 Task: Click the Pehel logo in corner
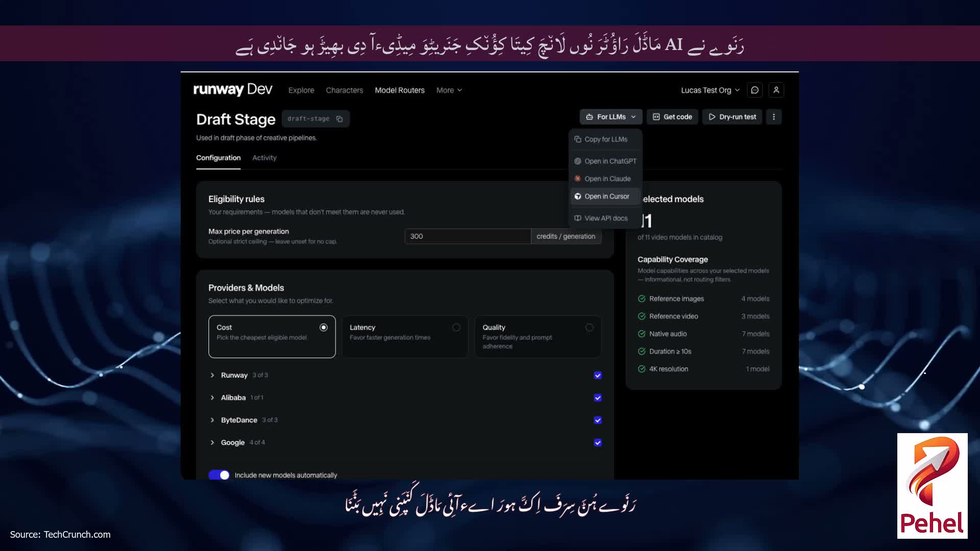932,486
